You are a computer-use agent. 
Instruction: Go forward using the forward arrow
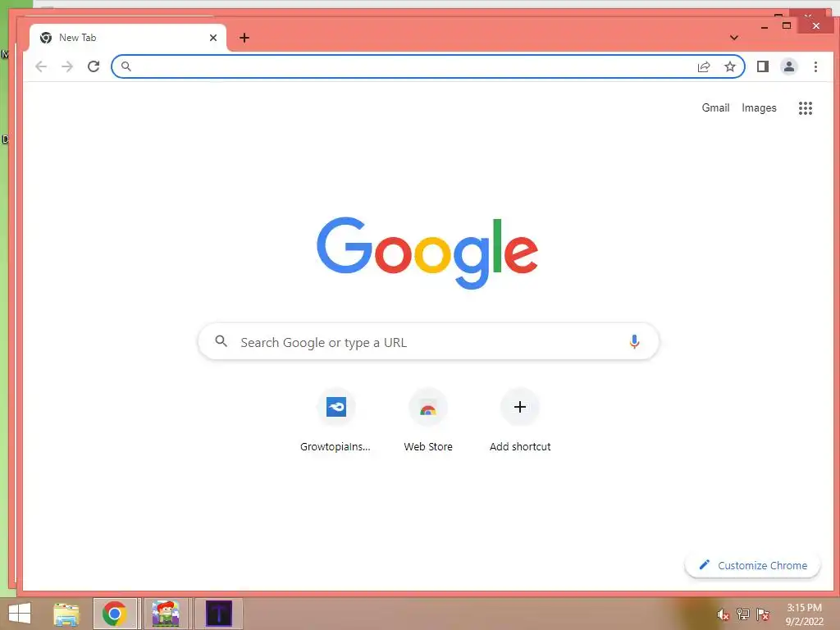67,66
